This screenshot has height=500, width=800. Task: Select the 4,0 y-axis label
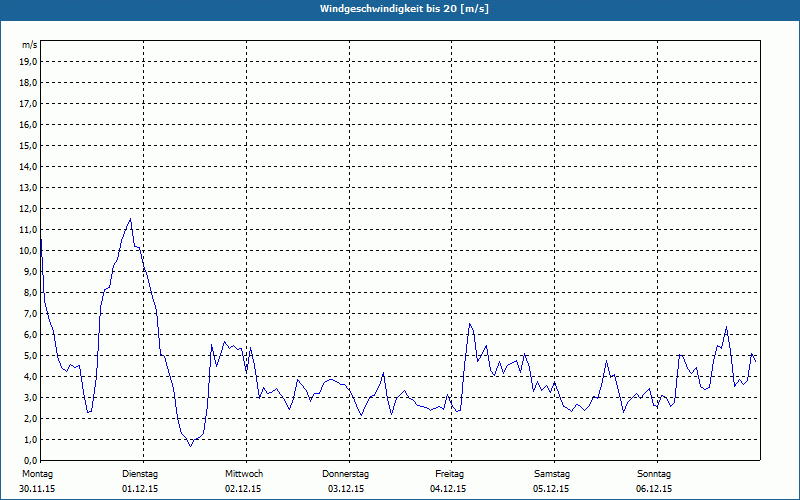30,377
